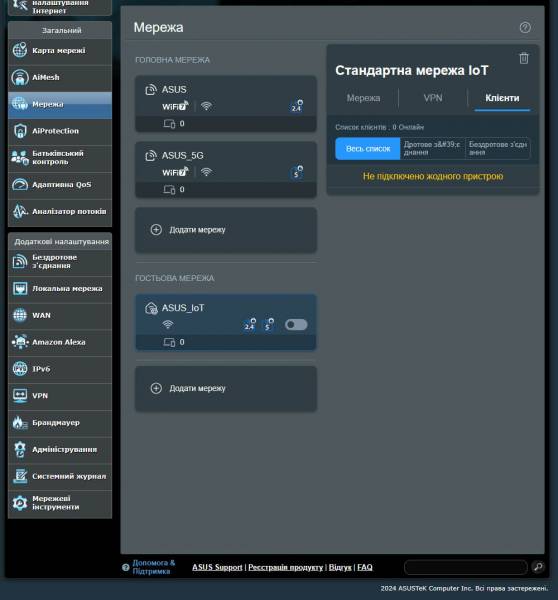Switch to the VPN tab in the IoT panel
The height and width of the screenshot is (600, 558).
coord(433,98)
